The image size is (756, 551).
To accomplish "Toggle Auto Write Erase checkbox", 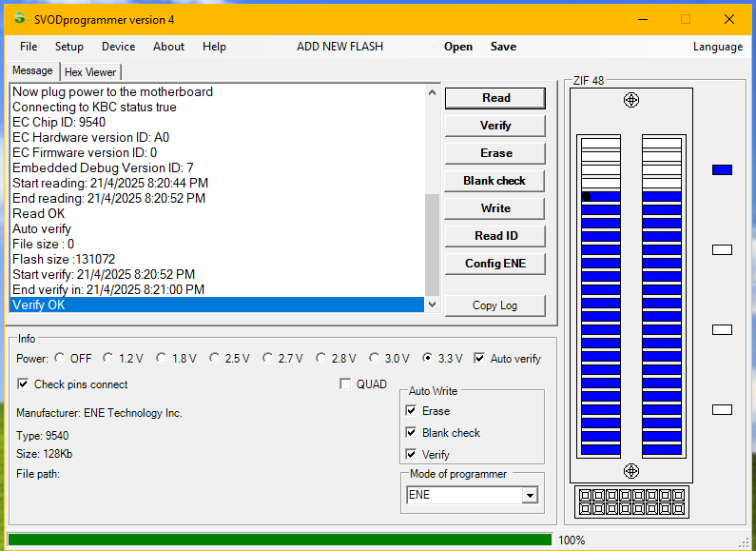I will (x=411, y=410).
